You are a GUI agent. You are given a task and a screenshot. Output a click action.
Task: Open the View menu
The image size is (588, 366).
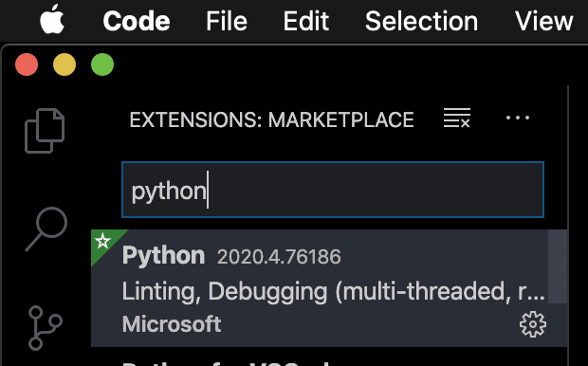543,21
